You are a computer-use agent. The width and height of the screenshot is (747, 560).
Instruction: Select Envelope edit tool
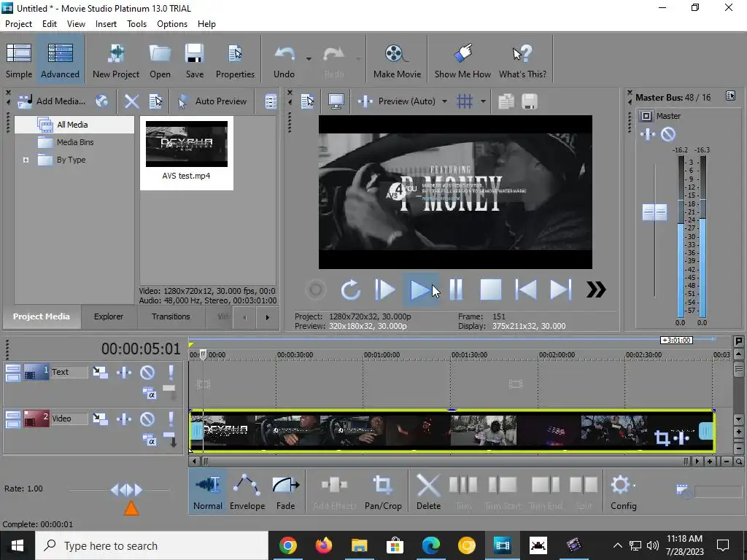click(x=247, y=491)
